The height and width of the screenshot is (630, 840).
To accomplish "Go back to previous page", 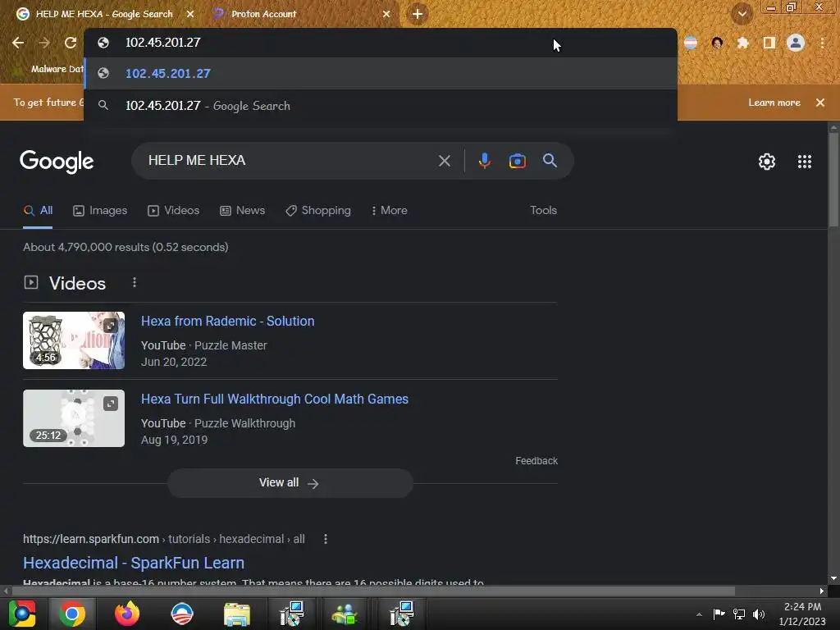I will click(18, 43).
